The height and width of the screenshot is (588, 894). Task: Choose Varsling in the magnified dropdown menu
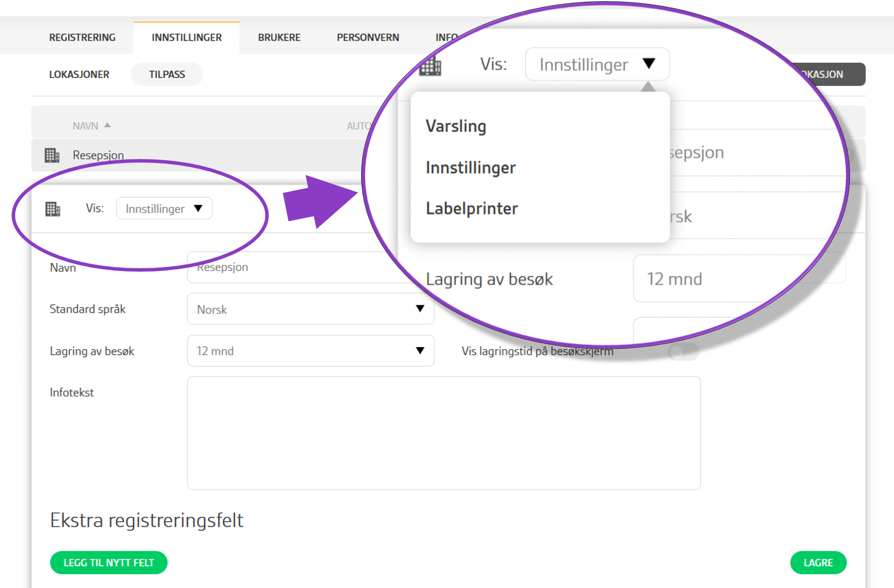456,126
